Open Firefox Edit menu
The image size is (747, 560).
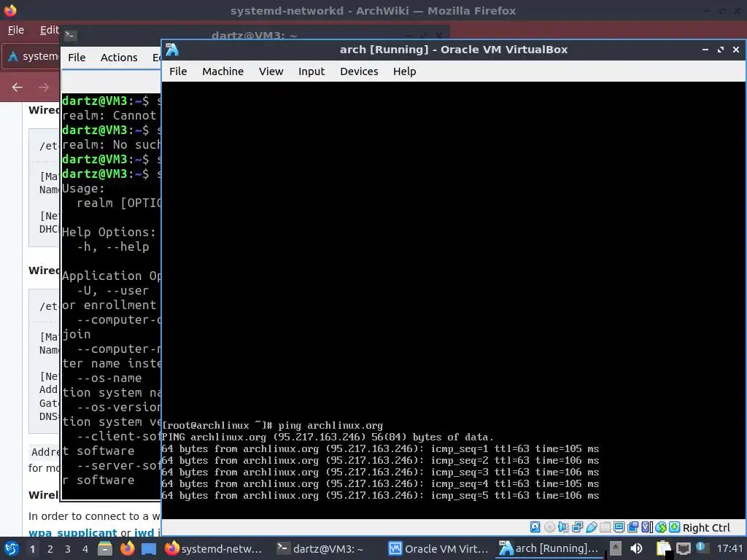point(49,30)
